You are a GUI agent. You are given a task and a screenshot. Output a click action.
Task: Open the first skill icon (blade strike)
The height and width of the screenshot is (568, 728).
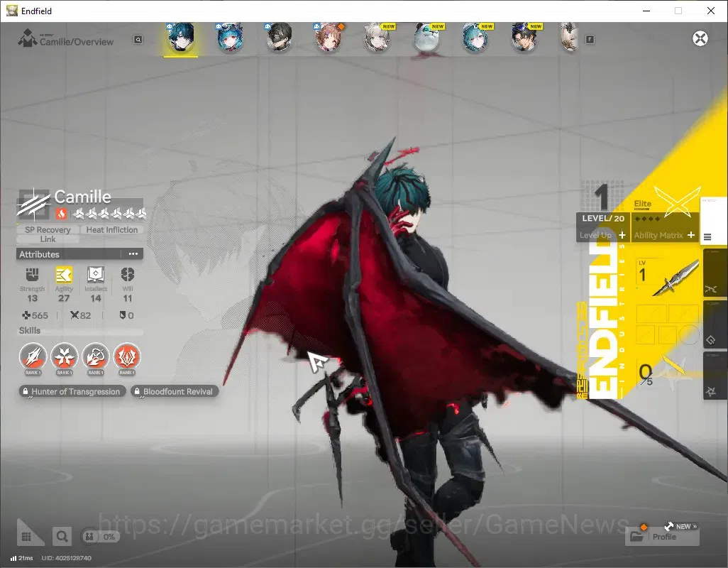point(33,356)
